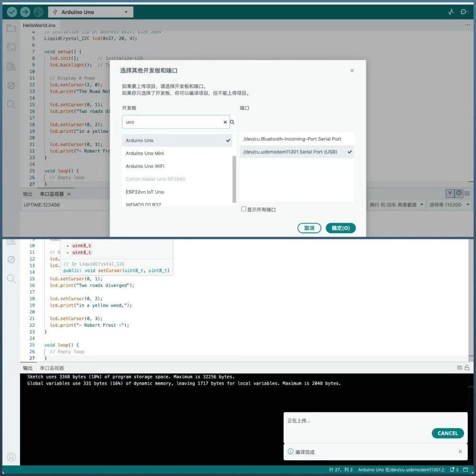Image resolution: width=476 pixels, height=476 pixels.
Task: Start debugging with the toolbar debug button
Action: [x=38, y=12]
